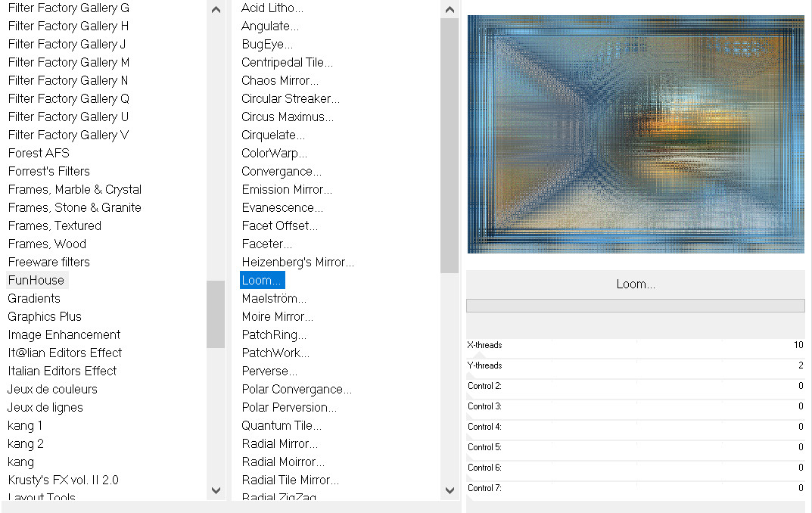Viewport: 812px width, 513px height.
Task: Click the down arrow of effects list scrollbar
Action: [x=450, y=490]
